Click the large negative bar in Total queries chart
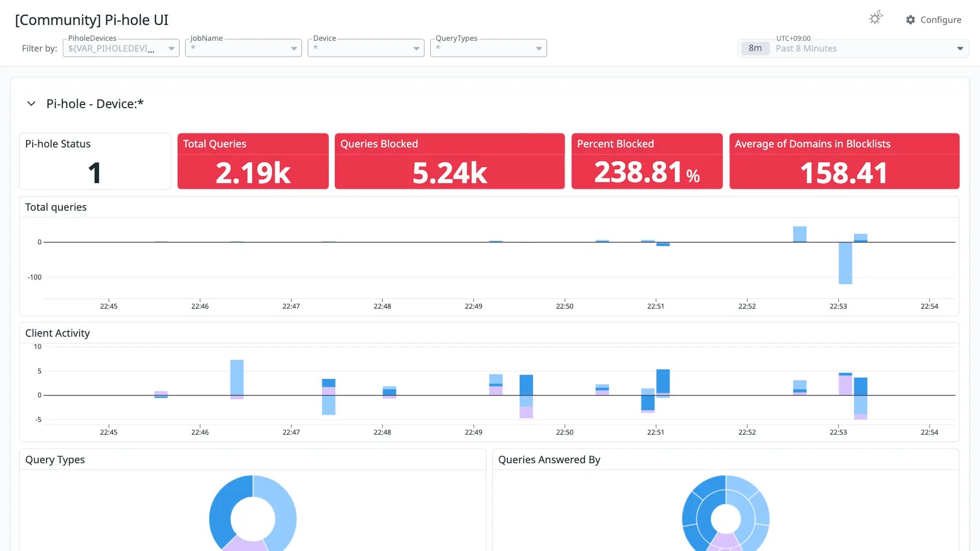 point(845,263)
